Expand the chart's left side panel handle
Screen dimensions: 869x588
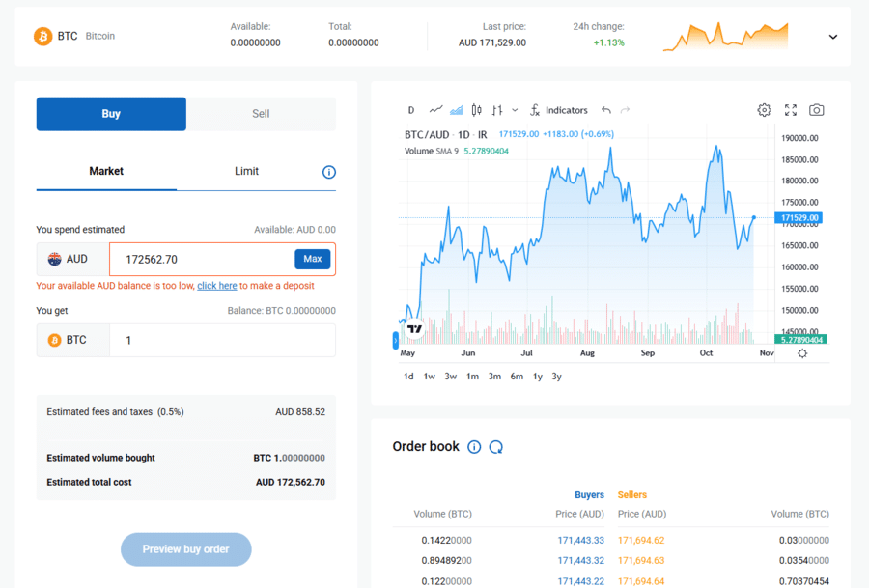pyautogui.click(x=396, y=340)
